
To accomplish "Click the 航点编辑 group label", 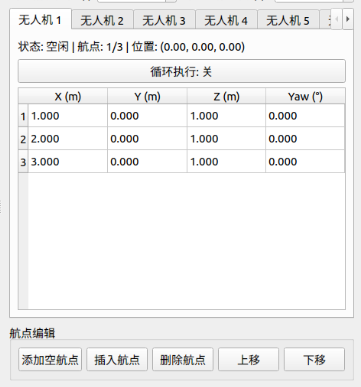I will point(32,333).
